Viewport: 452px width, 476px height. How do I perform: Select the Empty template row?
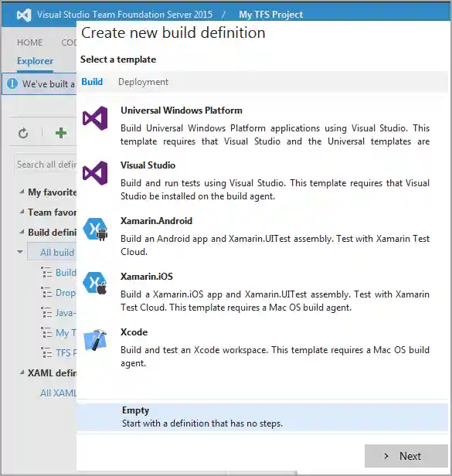point(262,416)
